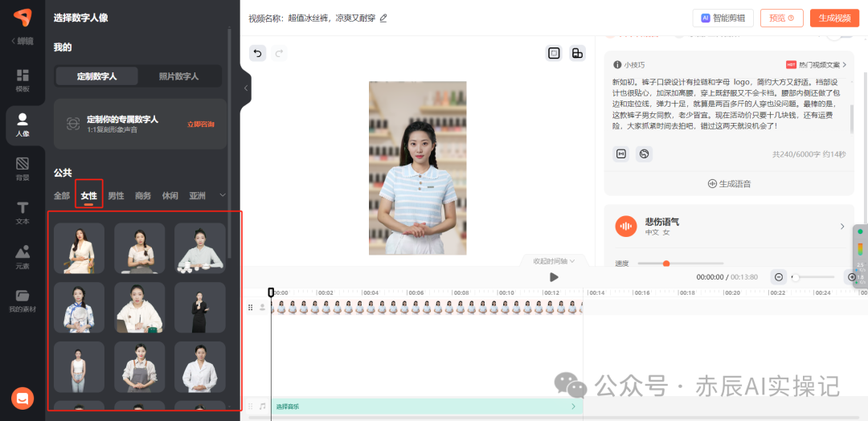Select avatar in white crop top standing
Screen dimensions: 868x421
(79, 367)
